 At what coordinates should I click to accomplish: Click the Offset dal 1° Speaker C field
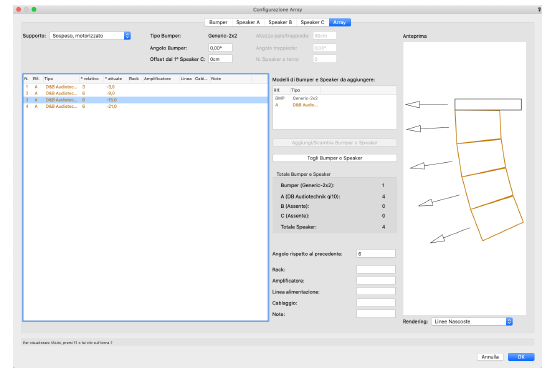pyautogui.click(x=220, y=59)
